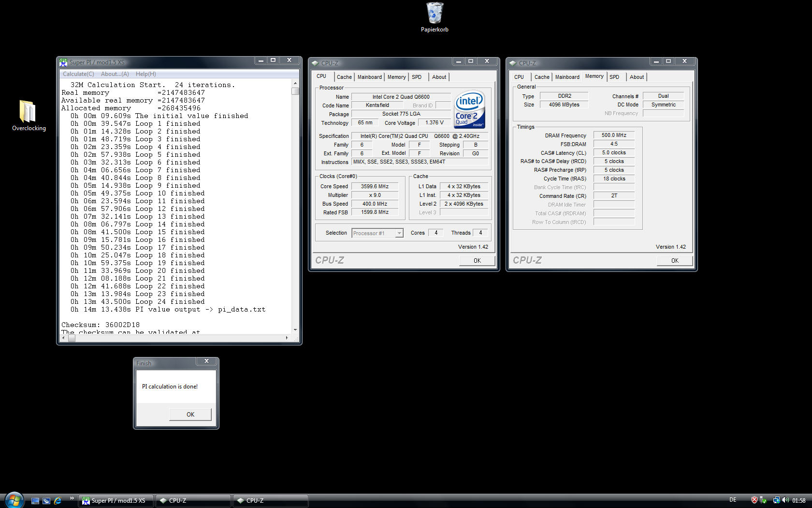Switch to CPU tab in the CPU-Z memory timings window
Viewport: 812px width, 508px height.
click(519, 77)
